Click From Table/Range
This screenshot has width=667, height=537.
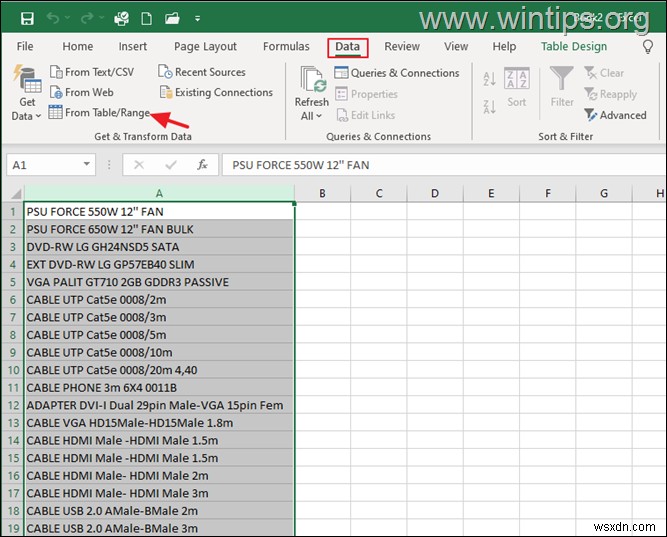click(x=99, y=112)
